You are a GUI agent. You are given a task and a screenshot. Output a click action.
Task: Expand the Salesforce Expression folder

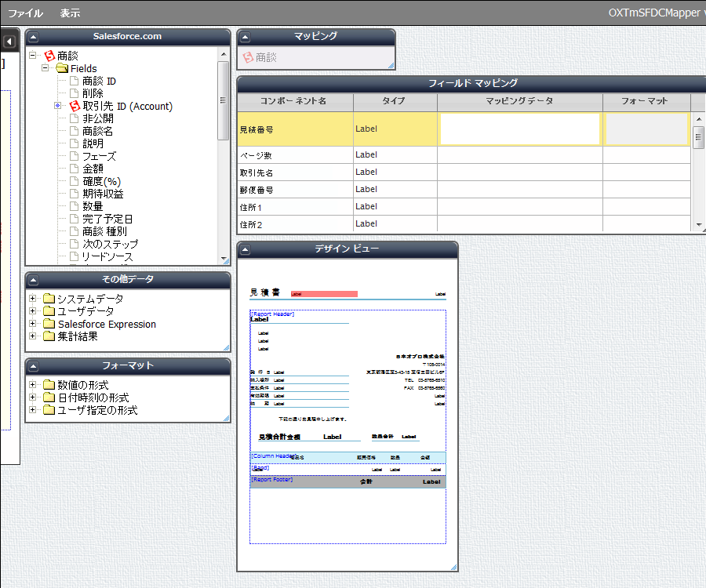(x=33, y=324)
